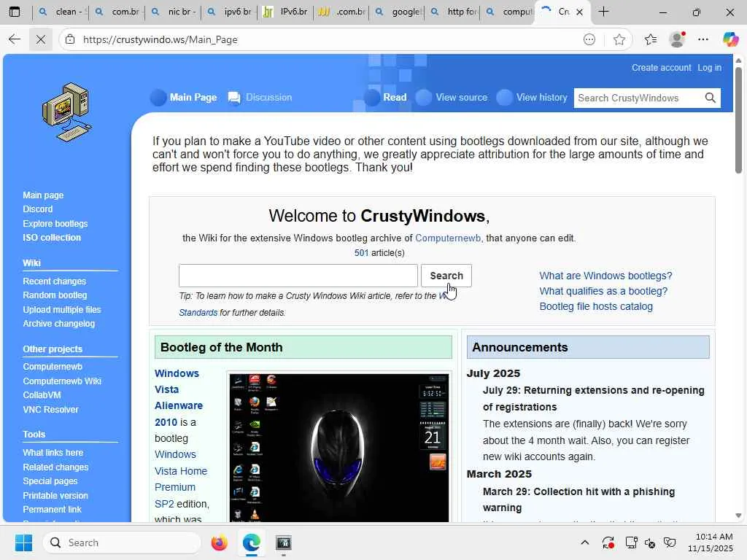Open the Standards link in the tip
This screenshot has height=560, width=747.
point(198,312)
